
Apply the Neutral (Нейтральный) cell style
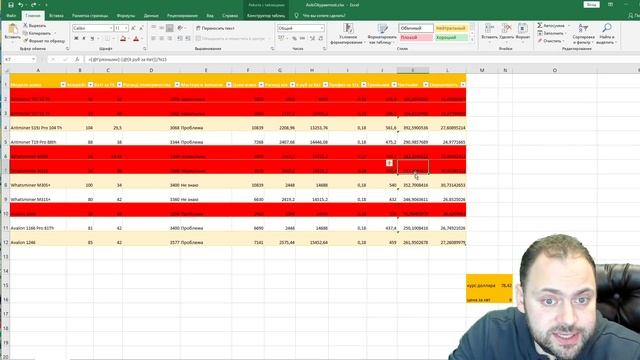pyautogui.click(x=451, y=28)
